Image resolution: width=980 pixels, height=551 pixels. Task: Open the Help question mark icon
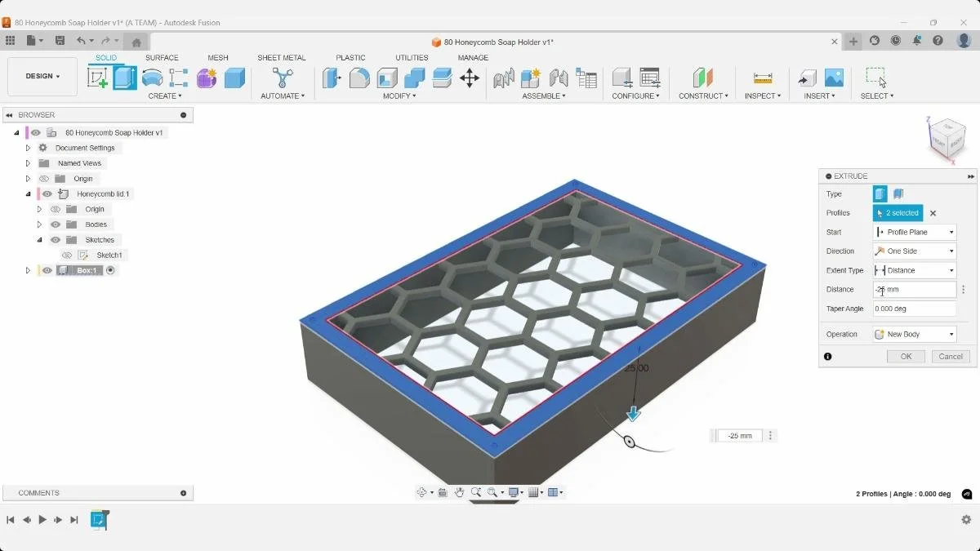point(938,40)
